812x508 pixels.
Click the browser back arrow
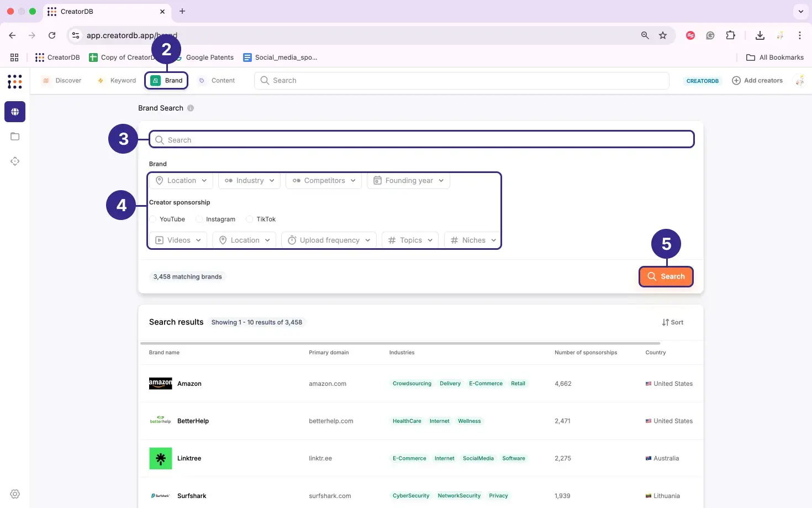point(12,35)
